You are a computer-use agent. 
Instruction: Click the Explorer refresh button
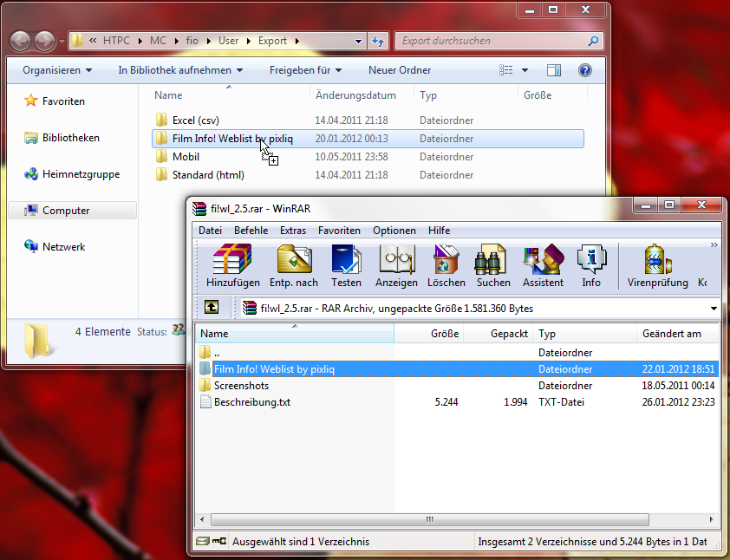(378, 41)
